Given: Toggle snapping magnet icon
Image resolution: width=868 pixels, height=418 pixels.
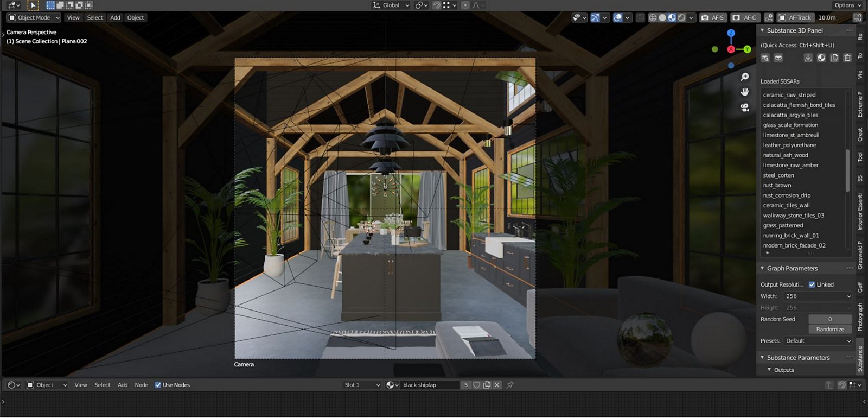Looking at the screenshot, I should pos(436,5).
